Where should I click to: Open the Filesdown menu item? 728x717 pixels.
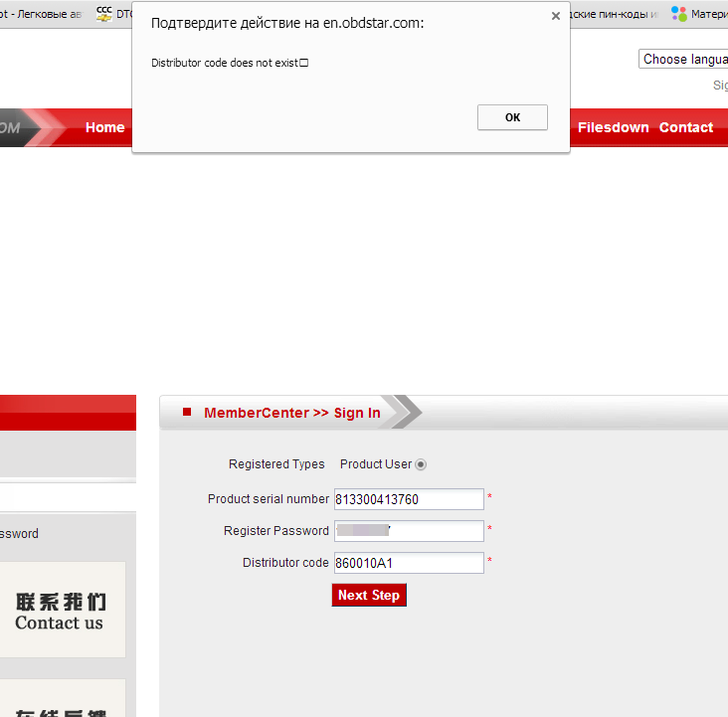click(x=613, y=127)
